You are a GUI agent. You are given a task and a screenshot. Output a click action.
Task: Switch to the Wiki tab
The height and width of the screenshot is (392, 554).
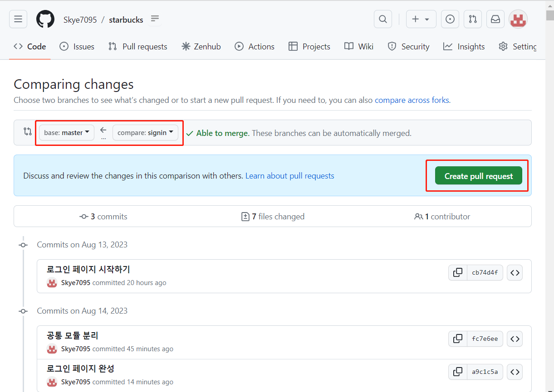coord(359,46)
